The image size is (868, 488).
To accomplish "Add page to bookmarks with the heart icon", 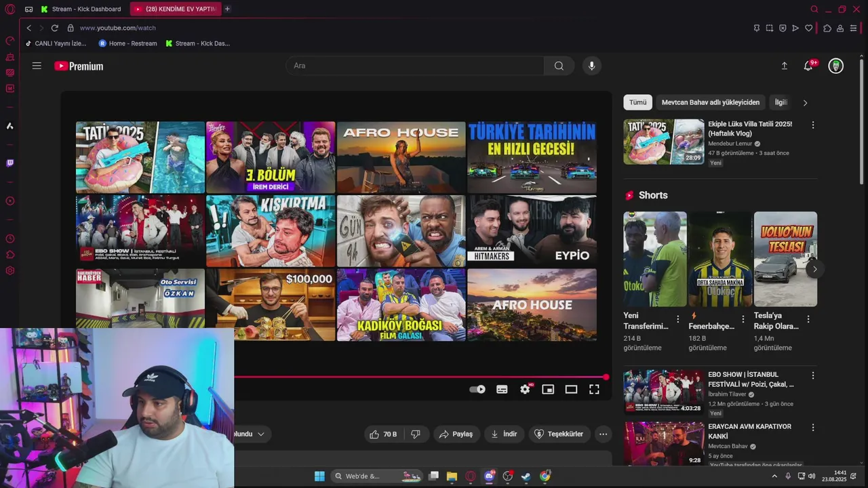I will click(x=808, y=28).
